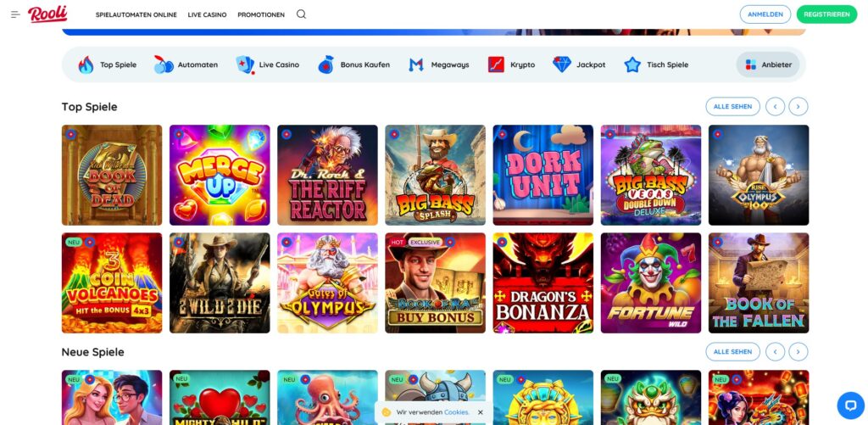Click the Krypto chart icon
868x425 pixels.
point(496,64)
